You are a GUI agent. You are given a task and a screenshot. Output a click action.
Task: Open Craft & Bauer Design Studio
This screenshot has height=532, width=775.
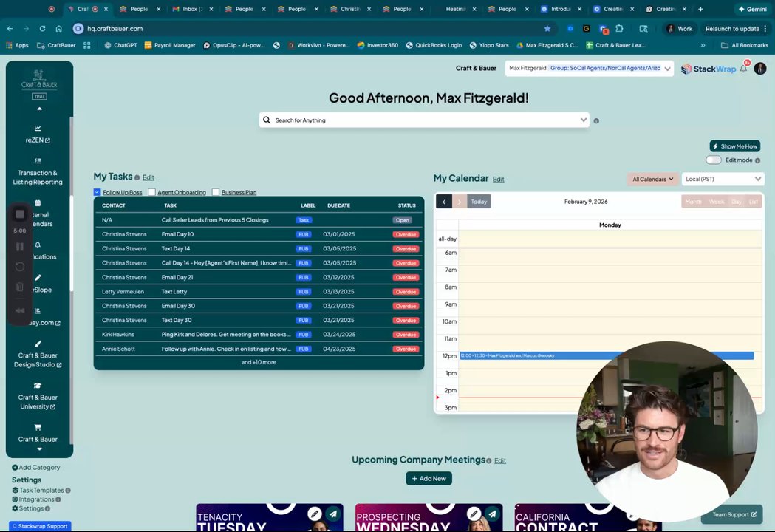38,355
